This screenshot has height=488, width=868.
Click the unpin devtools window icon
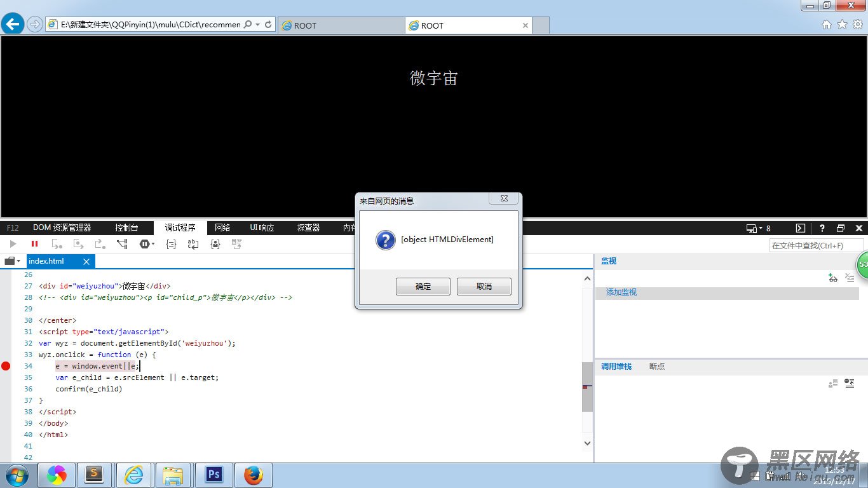[841, 228]
